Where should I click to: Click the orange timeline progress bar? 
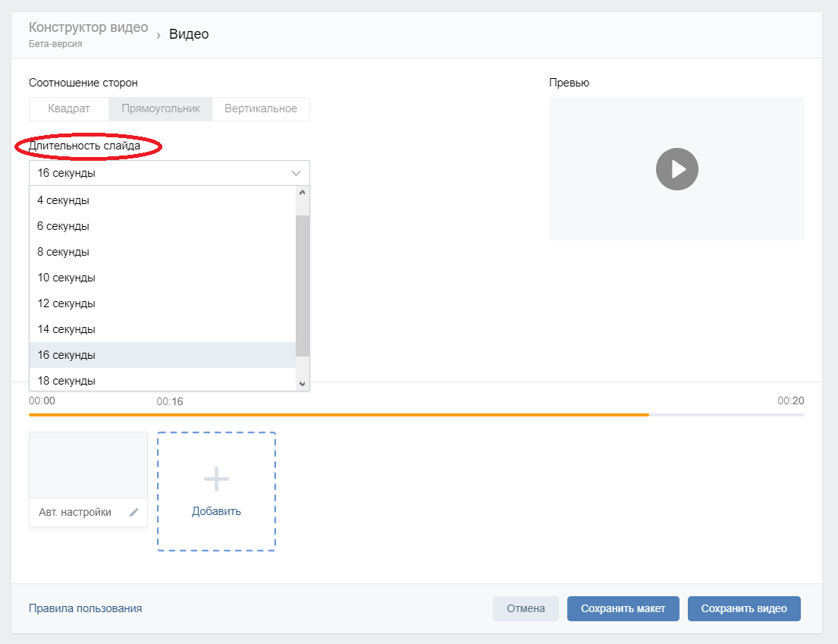339,415
